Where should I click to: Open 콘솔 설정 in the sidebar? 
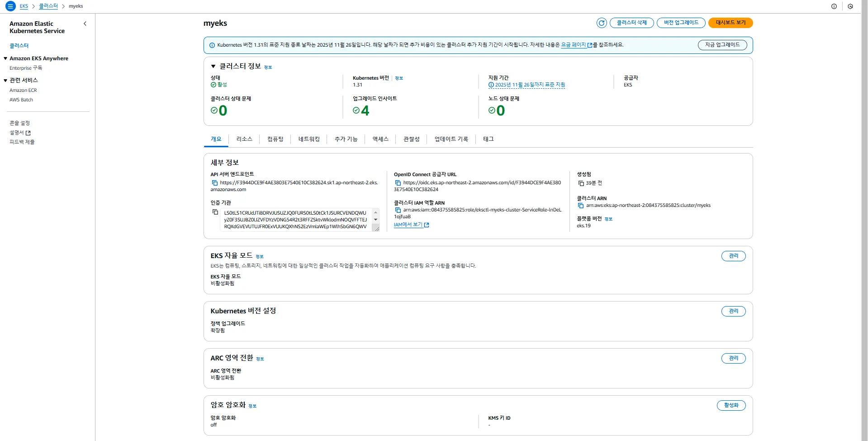(x=19, y=123)
